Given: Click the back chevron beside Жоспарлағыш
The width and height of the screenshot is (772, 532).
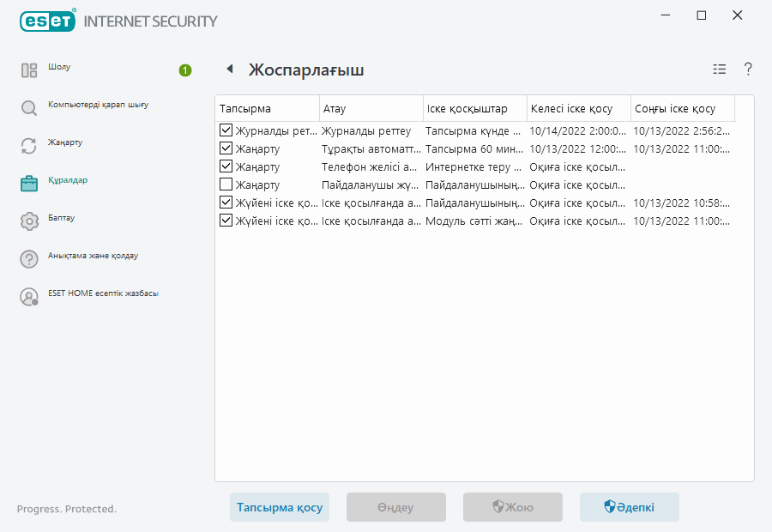Looking at the screenshot, I should [x=228, y=70].
